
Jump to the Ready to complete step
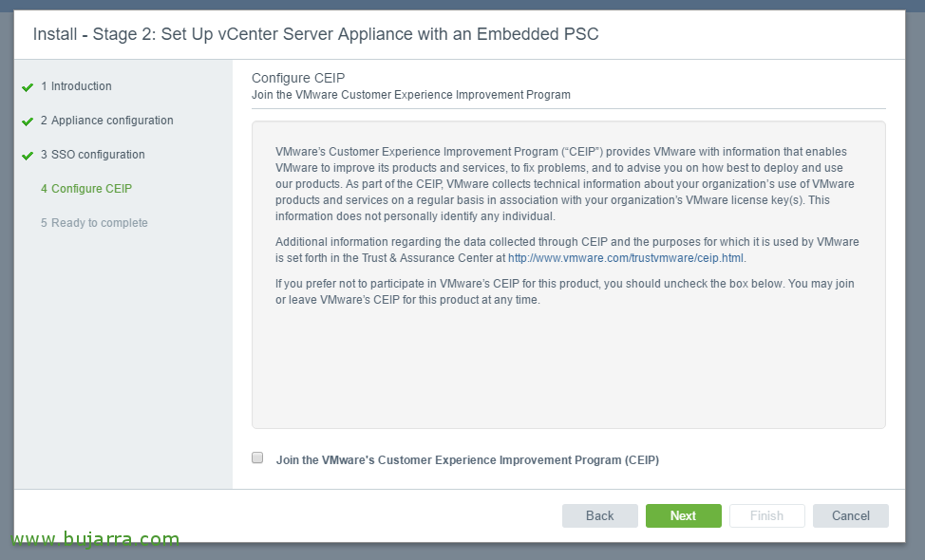click(x=94, y=223)
